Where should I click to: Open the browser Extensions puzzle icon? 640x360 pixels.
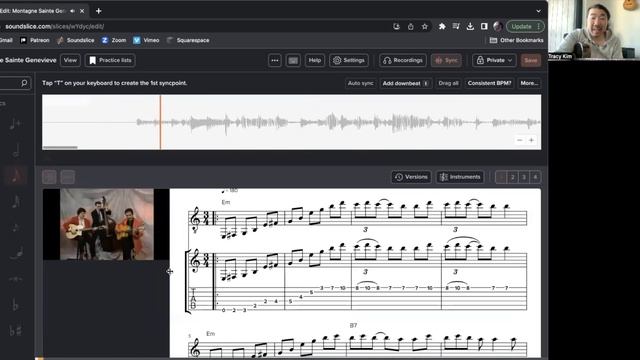442,27
